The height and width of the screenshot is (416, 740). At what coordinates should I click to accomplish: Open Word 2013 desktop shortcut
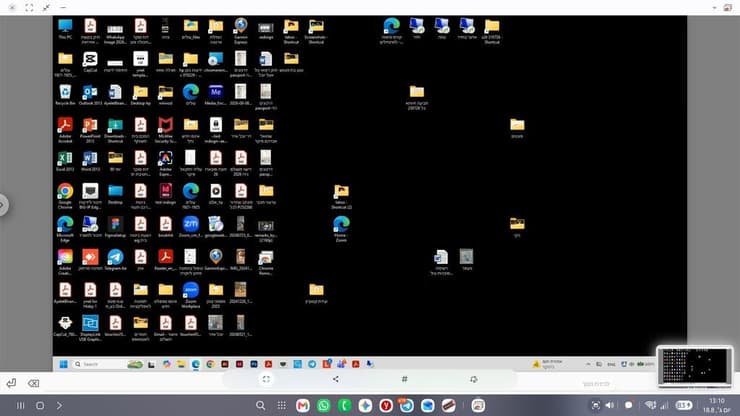[90, 161]
